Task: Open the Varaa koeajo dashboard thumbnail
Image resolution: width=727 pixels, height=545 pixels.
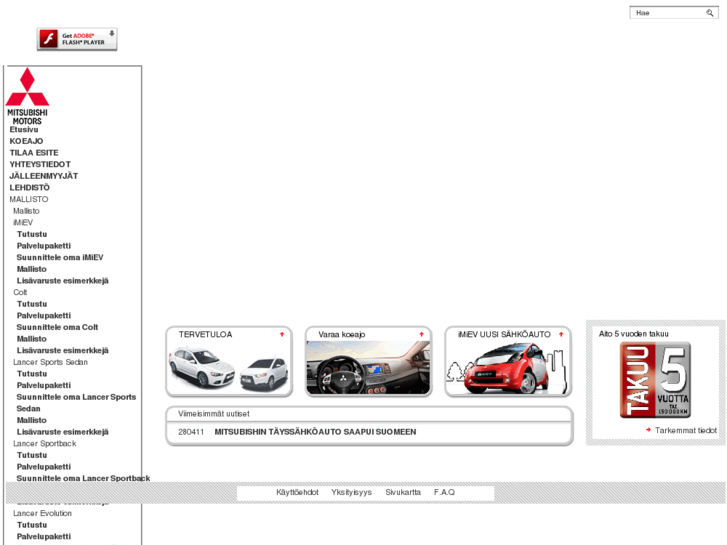Action: pos(369,368)
